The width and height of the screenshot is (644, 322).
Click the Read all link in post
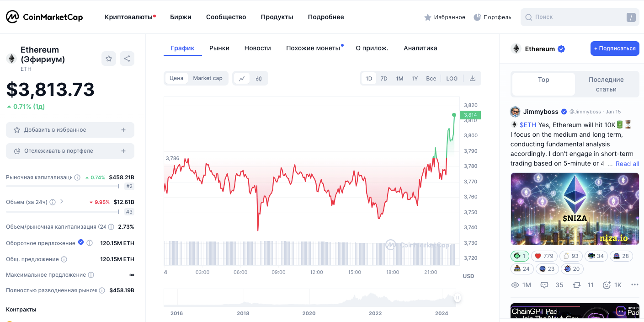click(x=627, y=164)
